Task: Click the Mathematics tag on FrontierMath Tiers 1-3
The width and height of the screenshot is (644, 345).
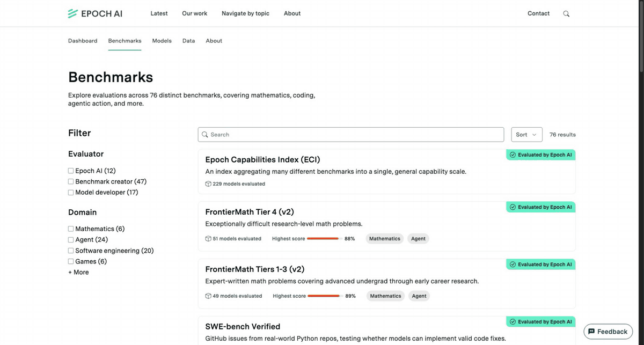Action: pyautogui.click(x=385, y=296)
